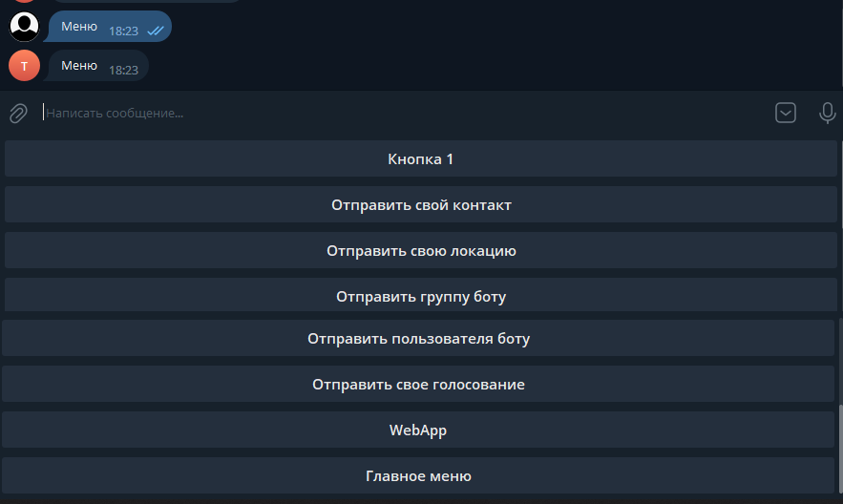
Task: Toggle the bot keyboard icon
Action: click(x=786, y=113)
